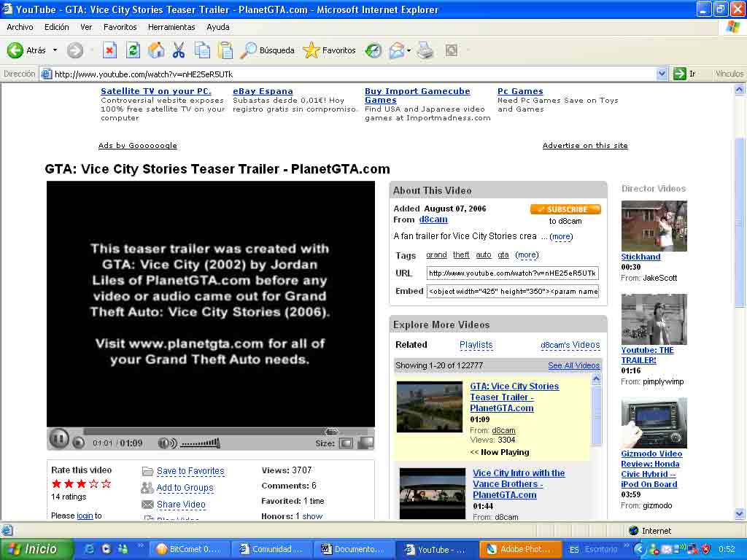The image size is (747, 560).
Task: Open the Gizmodo Honda Civic video thumbnail
Action: (x=654, y=423)
